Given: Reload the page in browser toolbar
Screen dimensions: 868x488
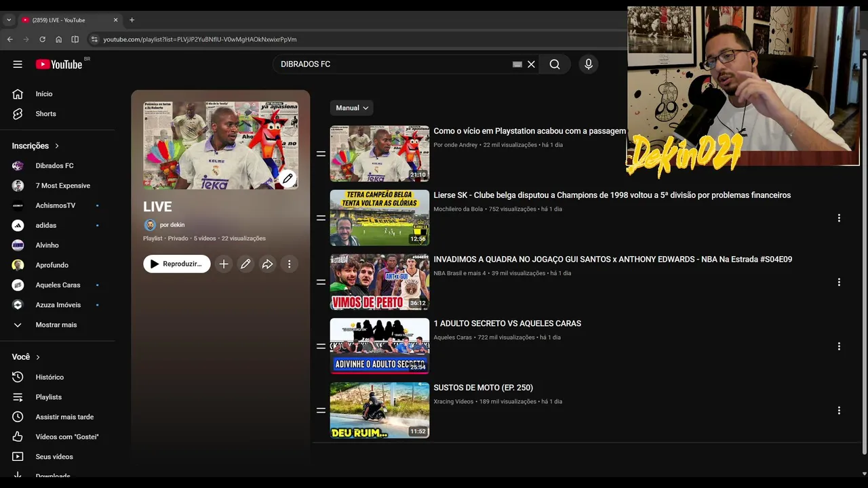Looking at the screenshot, I should [42, 39].
